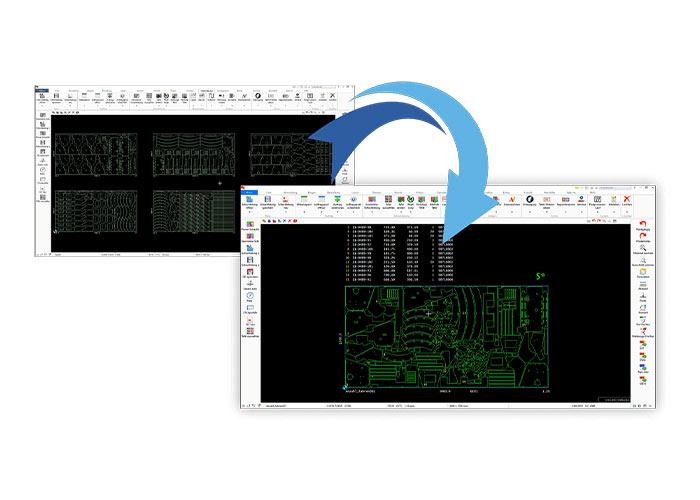Viewport: 700px width, 500px height.
Task: Click the red X icon in back window ribbon
Action: (x=333, y=96)
